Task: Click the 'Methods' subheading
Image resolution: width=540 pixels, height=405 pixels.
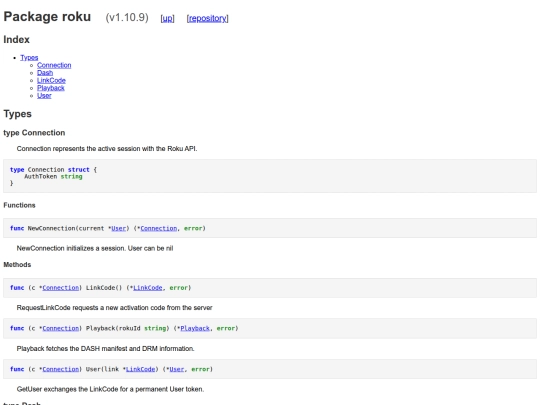Action: coord(17,265)
